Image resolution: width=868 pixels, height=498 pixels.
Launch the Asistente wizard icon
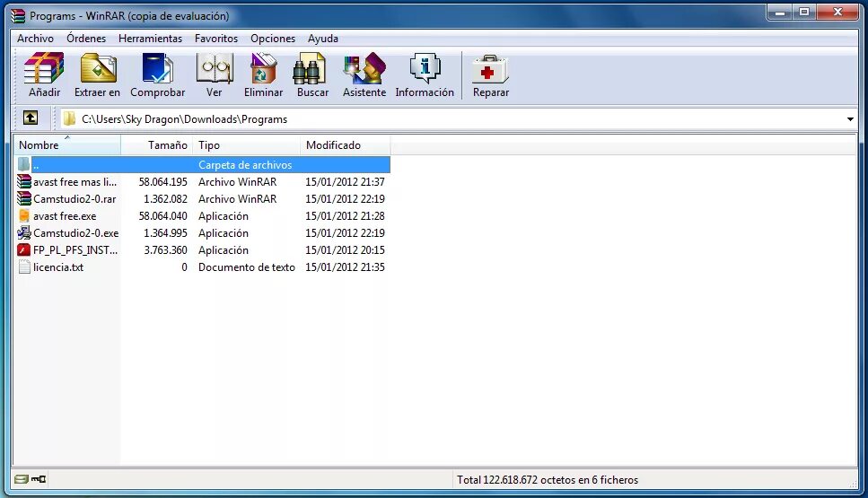point(364,68)
